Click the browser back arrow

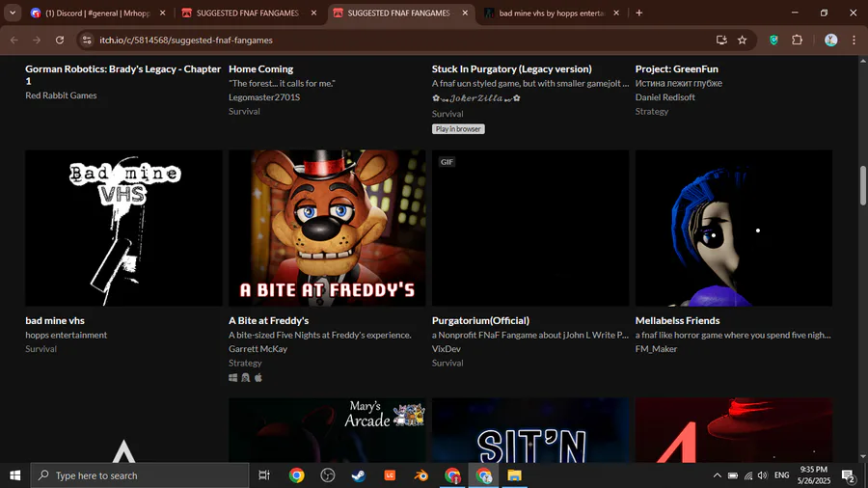[14, 40]
